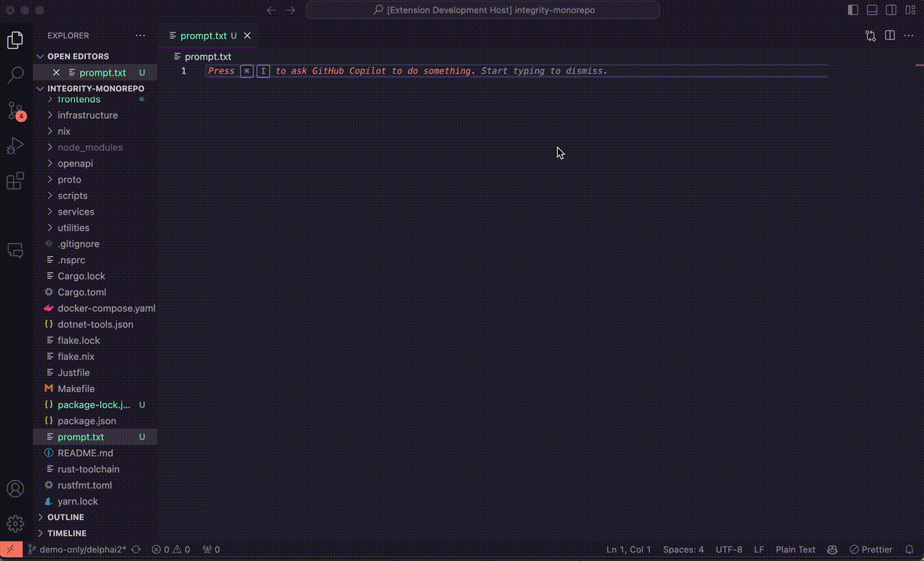Close prompt.txt in Open Editors list
This screenshot has height=561, width=924.
(x=56, y=72)
